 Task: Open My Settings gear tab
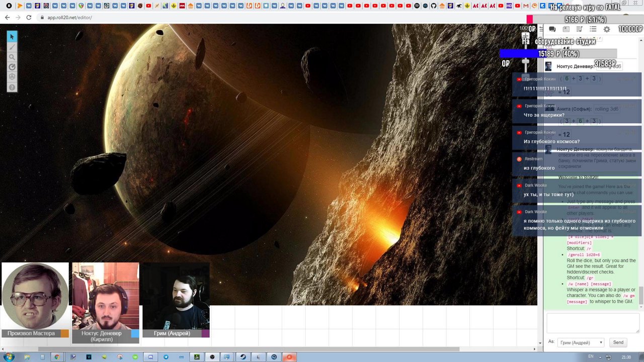[x=606, y=29]
